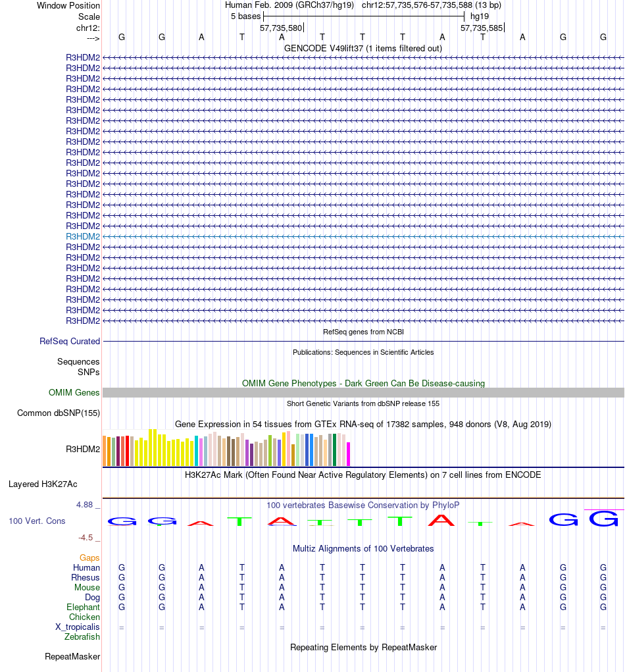This screenshot has height=672, width=625.
Task: Select the Dog alignment row label
Action: (x=92, y=597)
